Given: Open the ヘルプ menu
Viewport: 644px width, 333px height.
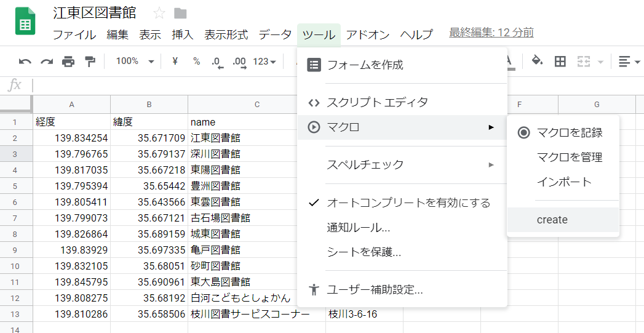Looking at the screenshot, I should pyautogui.click(x=416, y=34).
